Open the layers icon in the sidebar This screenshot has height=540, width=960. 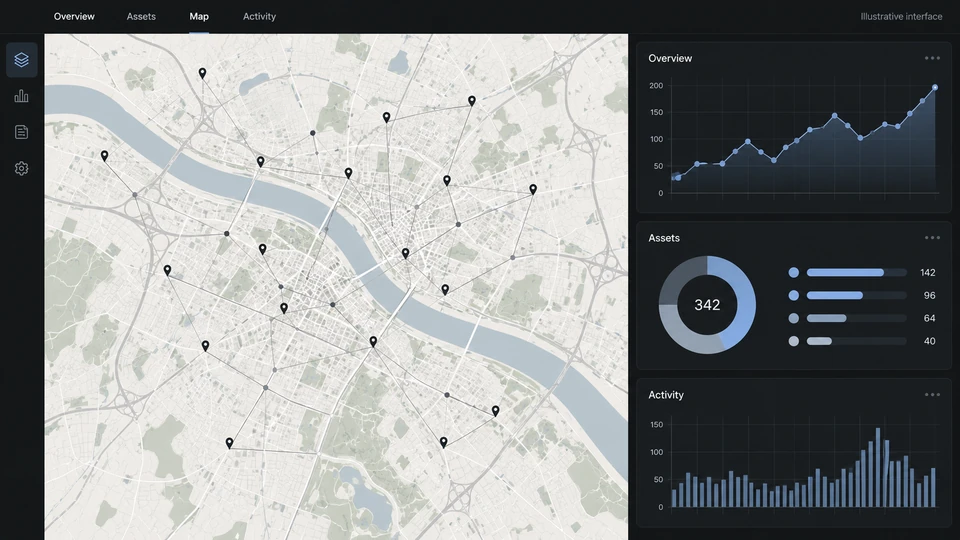pos(21,59)
